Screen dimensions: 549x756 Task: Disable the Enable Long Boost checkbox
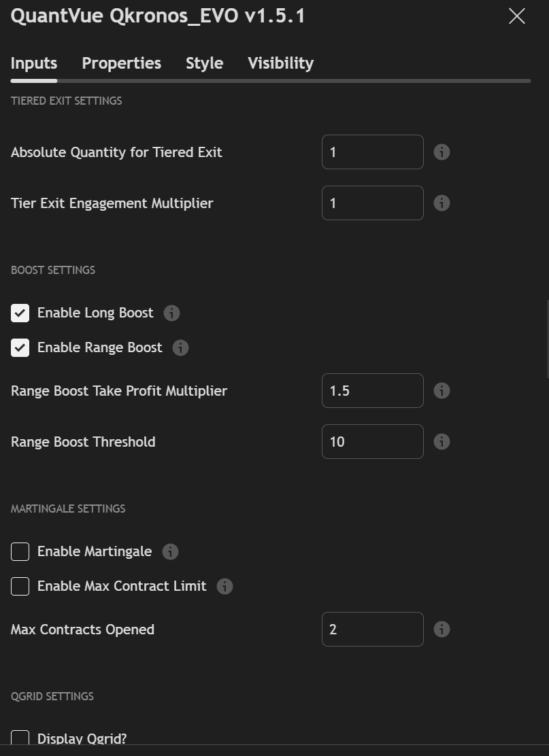coord(20,313)
